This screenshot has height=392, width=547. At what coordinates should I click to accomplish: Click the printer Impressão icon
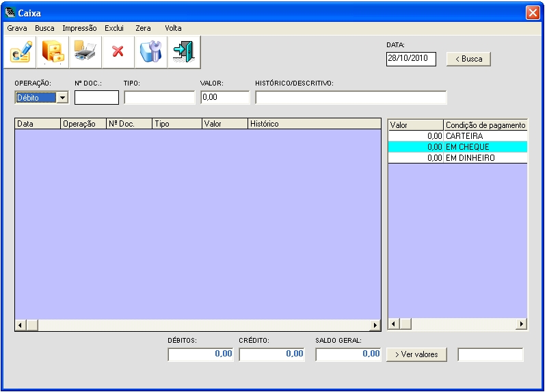tap(85, 52)
